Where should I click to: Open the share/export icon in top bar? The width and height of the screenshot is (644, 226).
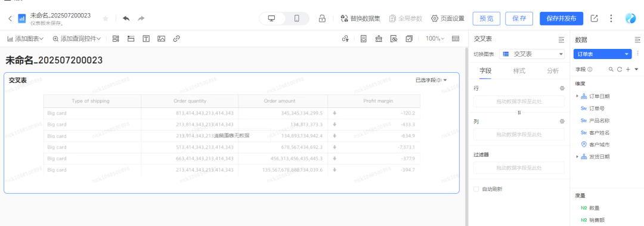pos(594,18)
